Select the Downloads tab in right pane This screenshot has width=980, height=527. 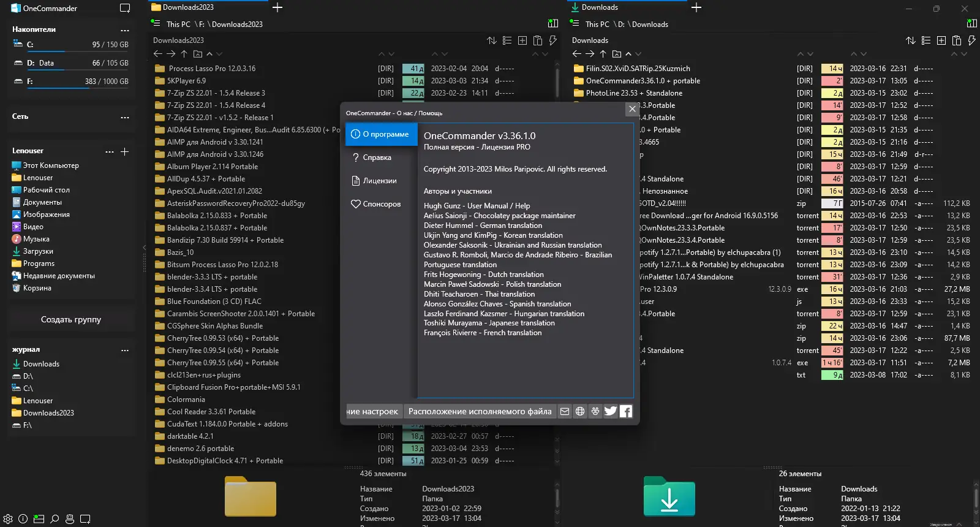[628, 7]
